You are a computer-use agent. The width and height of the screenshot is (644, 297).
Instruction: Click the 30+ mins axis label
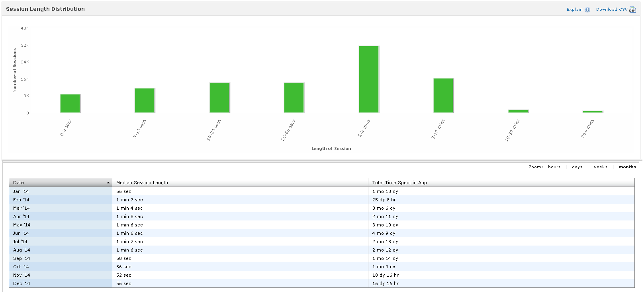[x=587, y=128]
